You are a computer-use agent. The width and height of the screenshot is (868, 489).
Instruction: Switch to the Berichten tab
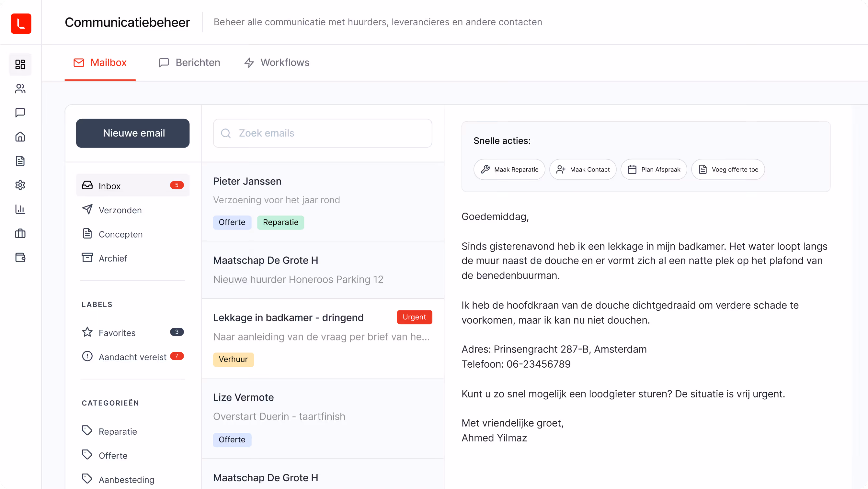tap(189, 63)
